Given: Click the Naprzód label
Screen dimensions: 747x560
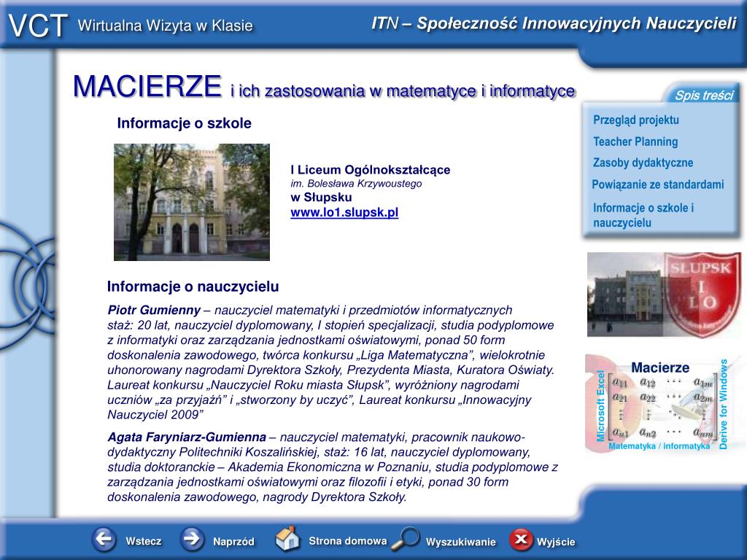Looking at the screenshot, I should point(233,542).
